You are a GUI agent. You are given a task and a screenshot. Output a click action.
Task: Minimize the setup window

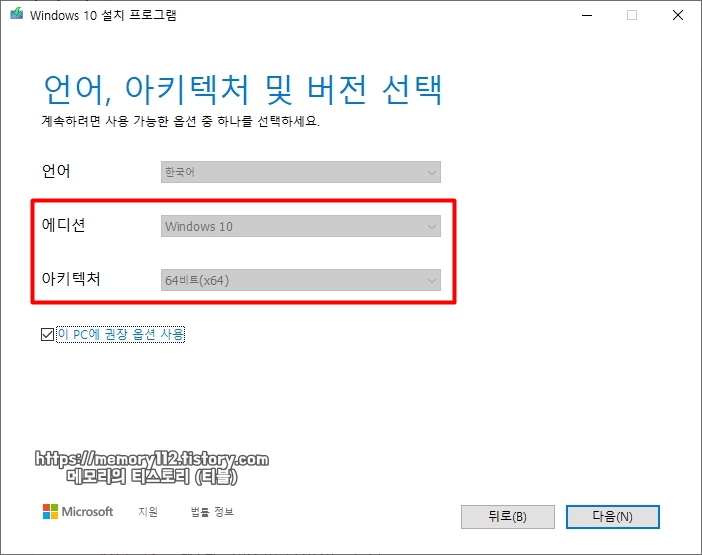tap(587, 15)
